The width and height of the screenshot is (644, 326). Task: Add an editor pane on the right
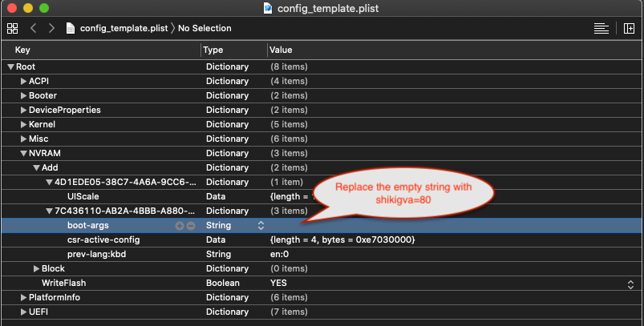[629, 28]
